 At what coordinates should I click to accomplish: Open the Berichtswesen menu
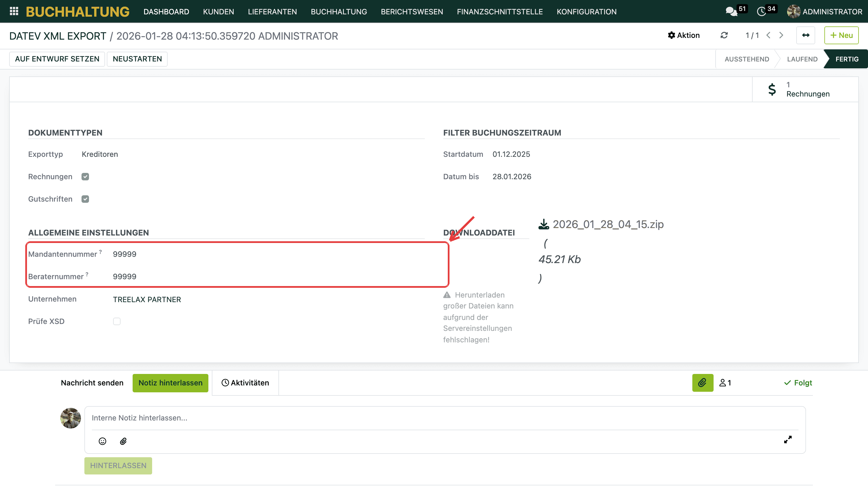[412, 11]
